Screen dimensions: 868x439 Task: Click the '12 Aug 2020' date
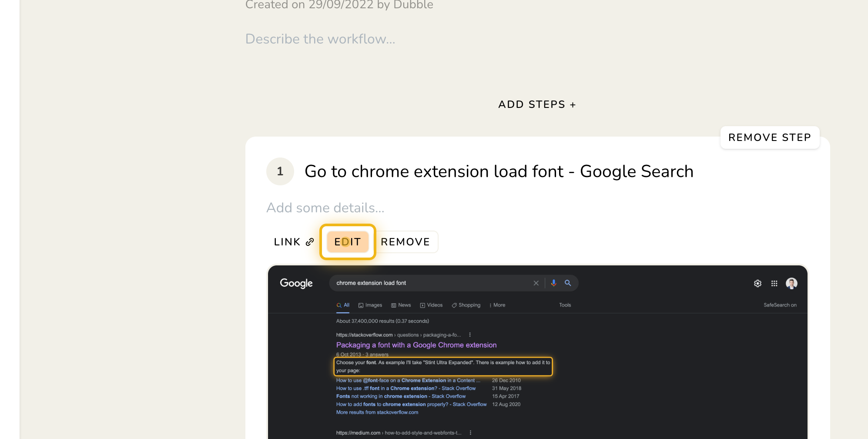(x=506, y=405)
